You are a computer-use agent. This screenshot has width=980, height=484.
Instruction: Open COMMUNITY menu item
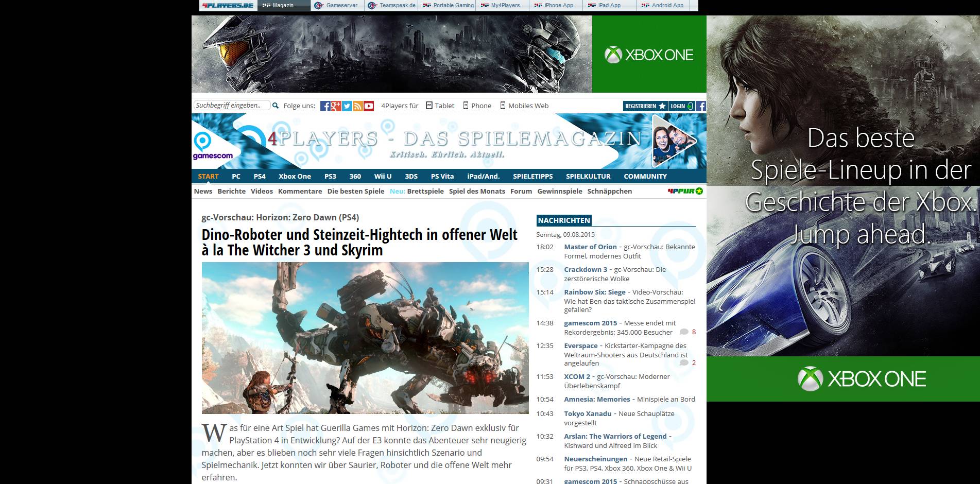[x=645, y=176]
